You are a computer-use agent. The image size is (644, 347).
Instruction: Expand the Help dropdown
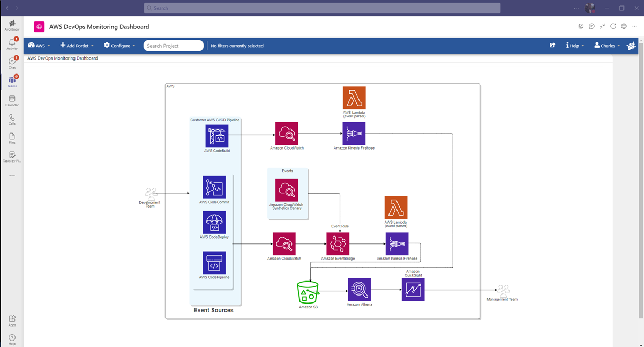pos(575,46)
